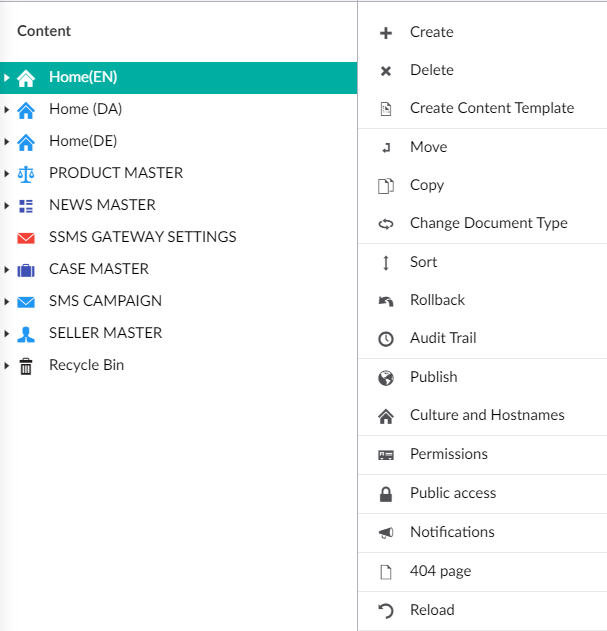Expand the Recycle Bin node arrow
607x631 pixels.
tap(7, 365)
